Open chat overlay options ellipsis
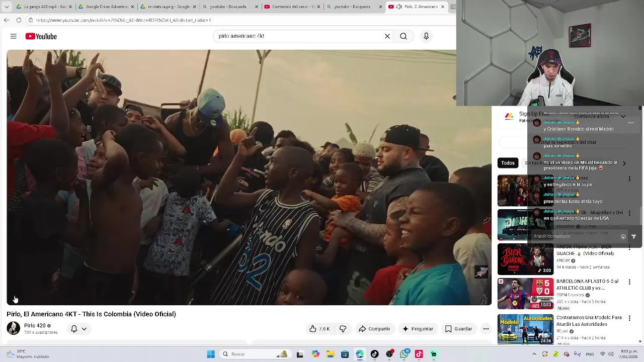Screen dimensions: 644x362 point(631,123)
